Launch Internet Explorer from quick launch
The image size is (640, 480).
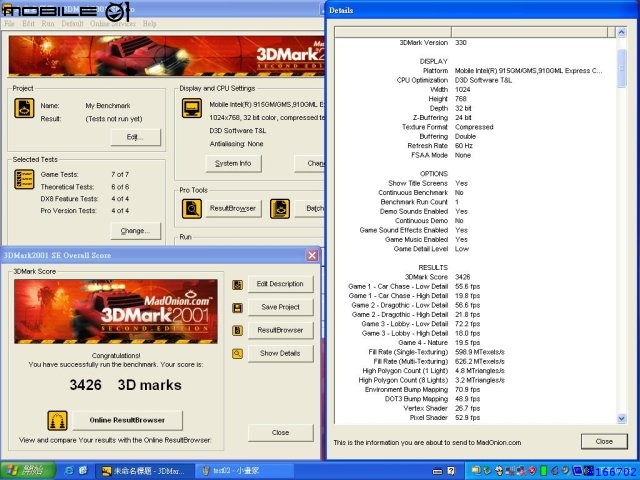pos(69,471)
